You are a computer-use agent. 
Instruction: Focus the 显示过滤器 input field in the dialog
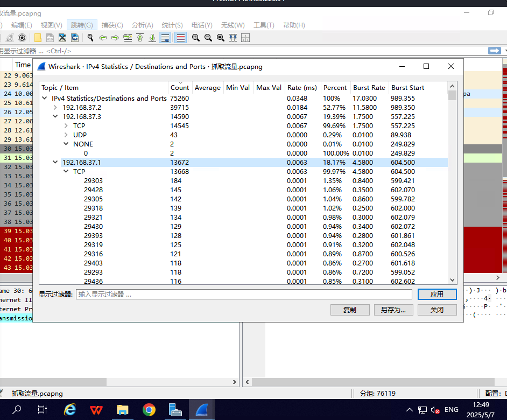coord(244,294)
